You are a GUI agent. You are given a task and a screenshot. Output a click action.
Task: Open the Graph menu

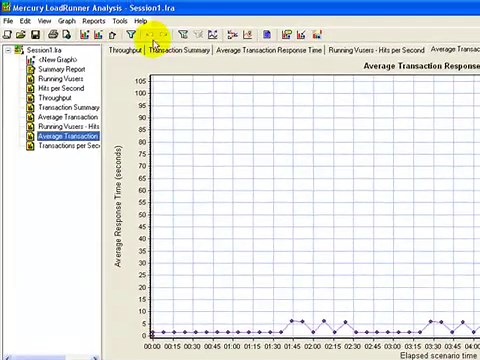(67, 21)
